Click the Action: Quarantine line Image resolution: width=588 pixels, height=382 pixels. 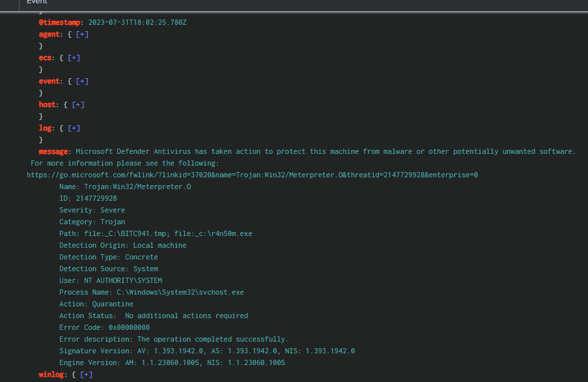(96, 304)
